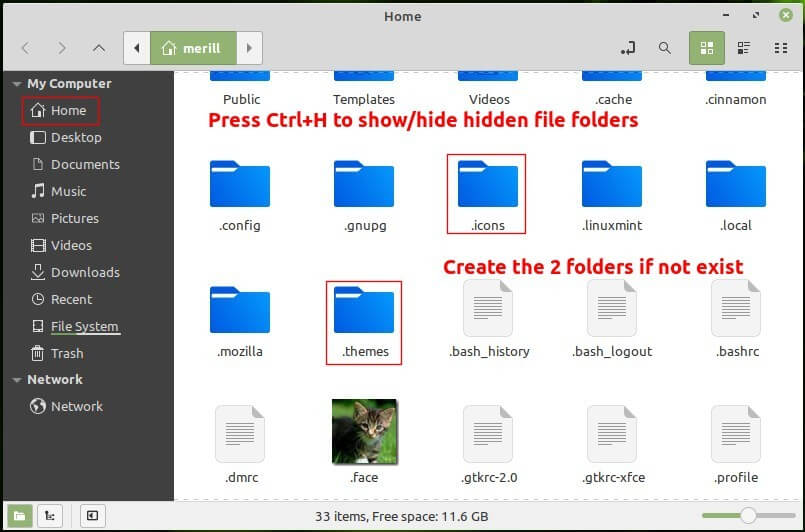The width and height of the screenshot is (805, 532).
Task: Toggle location entry path icon
Action: pyautogui.click(x=628, y=47)
